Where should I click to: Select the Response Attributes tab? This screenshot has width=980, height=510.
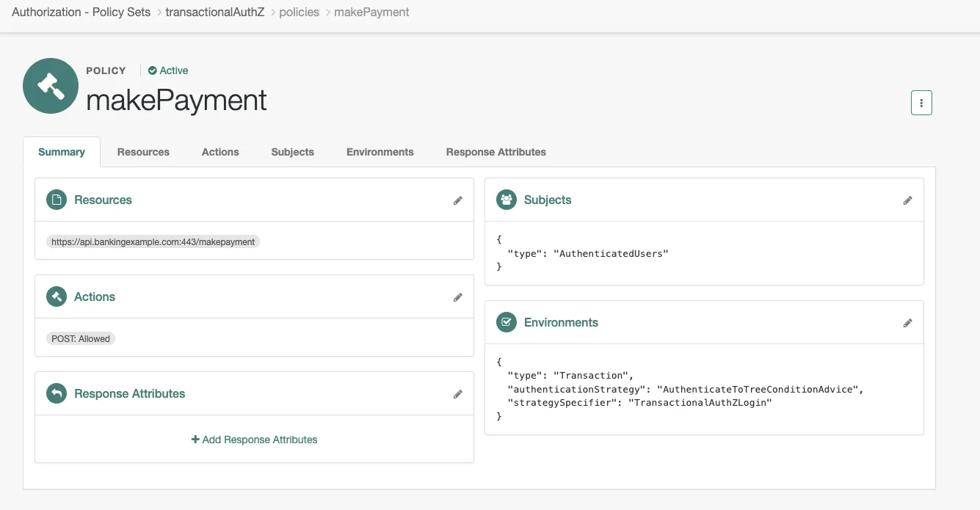(x=496, y=152)
